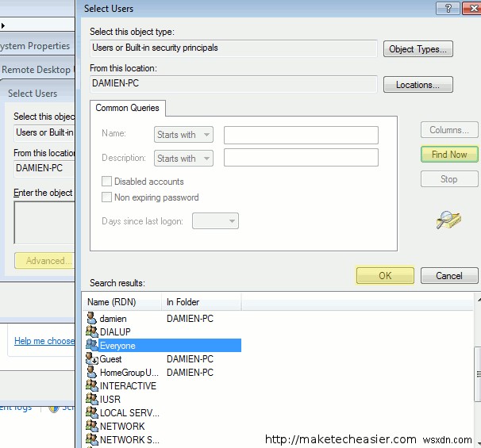The image size is (481, 448).
Task: Click the Guest account icon
Action: [x=92, y=358]
